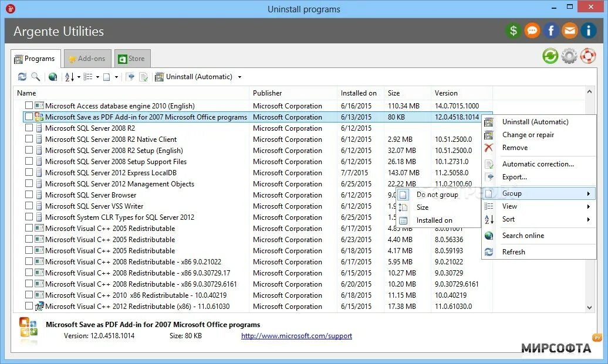Sort by the Publisher column header
The width and height of the screenshot is (608, 364).
pos(293,93)
